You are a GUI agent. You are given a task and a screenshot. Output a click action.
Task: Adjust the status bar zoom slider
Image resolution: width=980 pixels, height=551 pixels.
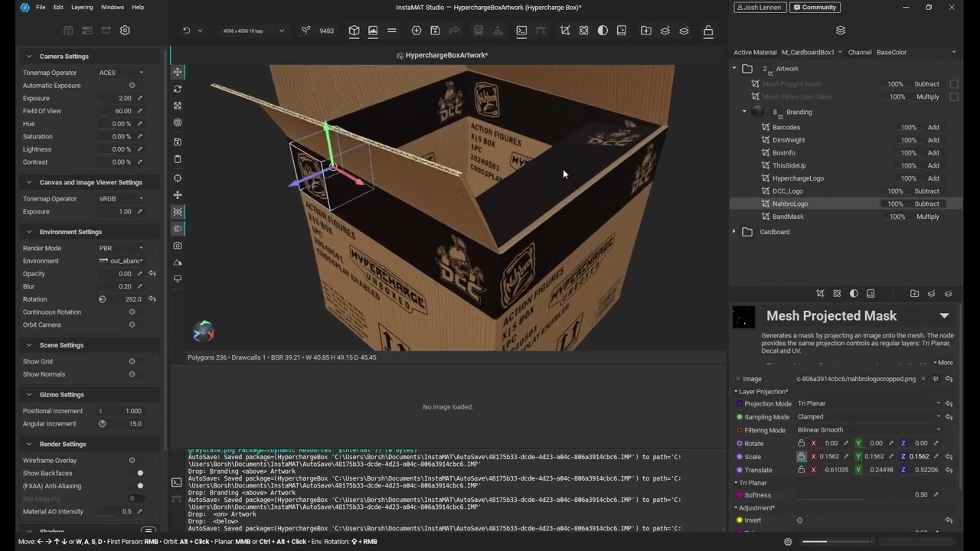tap(836, 542)
